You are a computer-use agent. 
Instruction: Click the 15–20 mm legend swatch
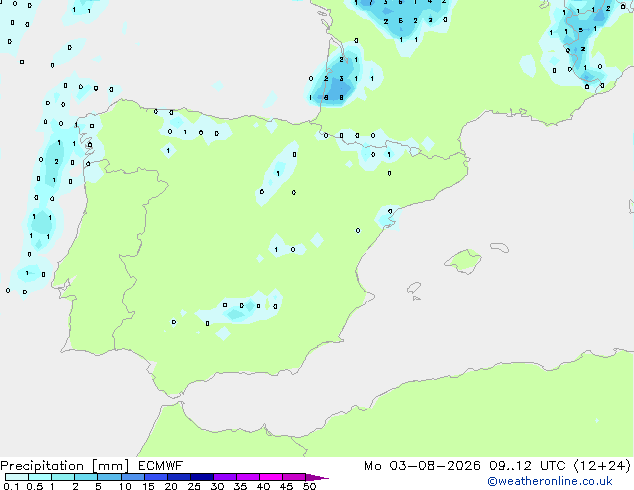pyautogui.click(x=156, y=477)
